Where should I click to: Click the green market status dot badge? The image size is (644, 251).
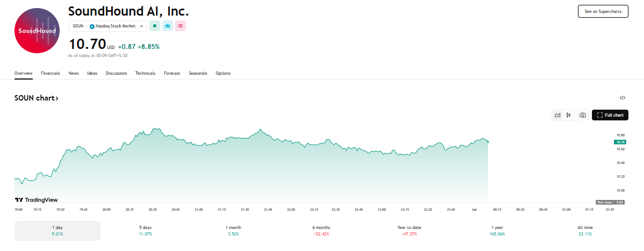coord(155,26)
